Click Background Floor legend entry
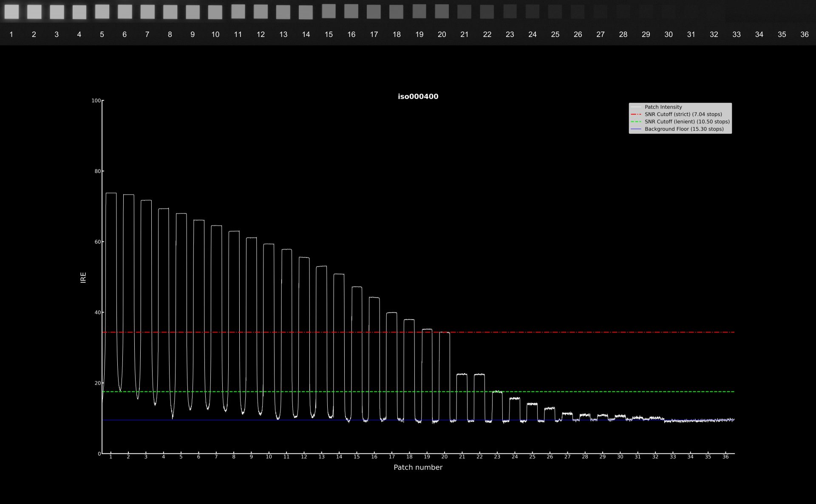 click(684, 129)
